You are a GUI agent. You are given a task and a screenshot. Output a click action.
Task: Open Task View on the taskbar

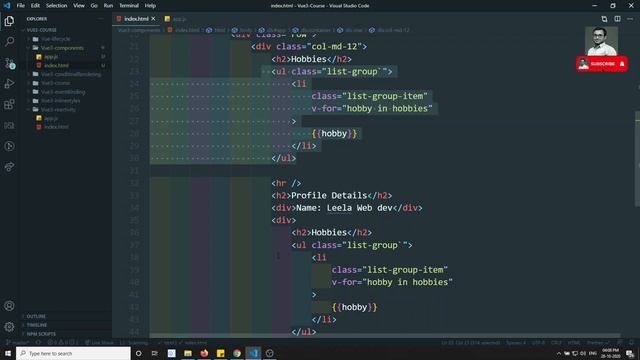point(155,353)
